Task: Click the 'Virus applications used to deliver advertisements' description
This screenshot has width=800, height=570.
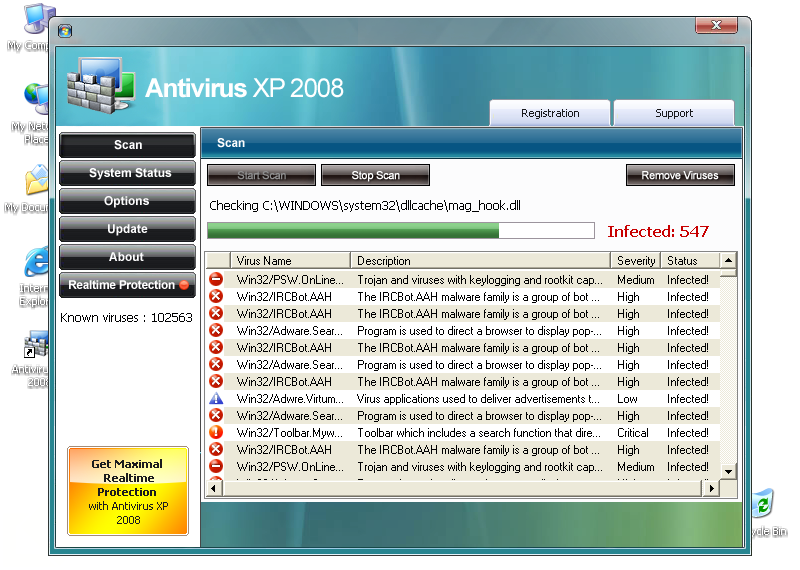Action: pos(479,399)
